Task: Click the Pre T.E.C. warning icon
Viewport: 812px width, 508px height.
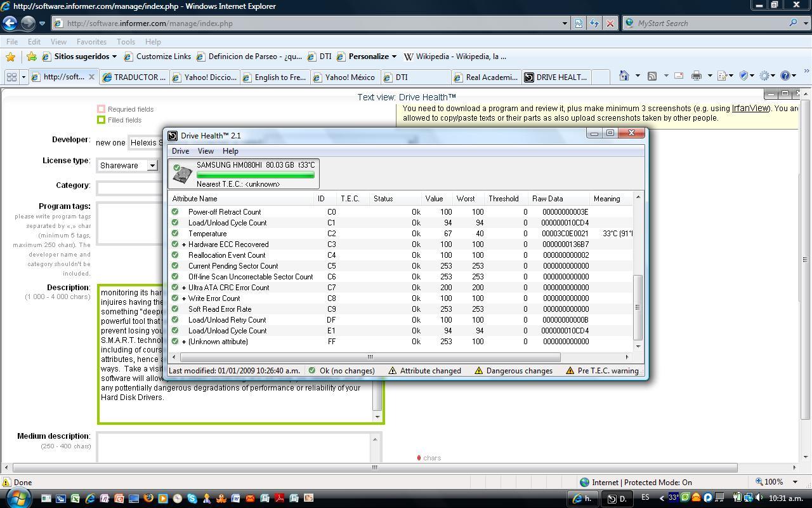Action: [570, 371]
